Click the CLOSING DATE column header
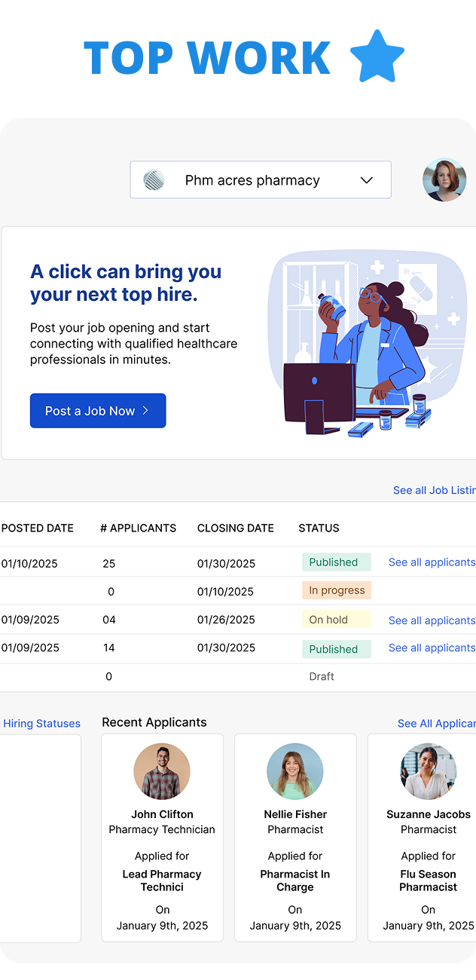Viewport: 476px width, 980px height. click(x=236, y=528)
